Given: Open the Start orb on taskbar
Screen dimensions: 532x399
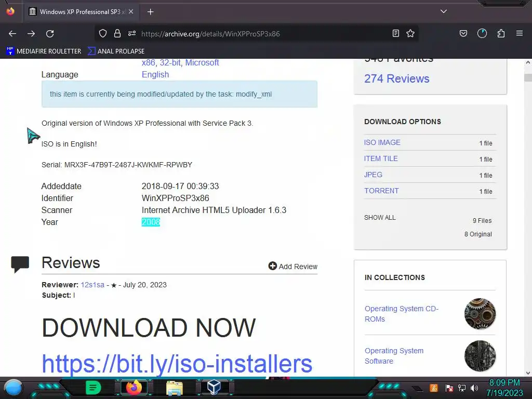Looking at the screenshot, I should coord(14,388).
